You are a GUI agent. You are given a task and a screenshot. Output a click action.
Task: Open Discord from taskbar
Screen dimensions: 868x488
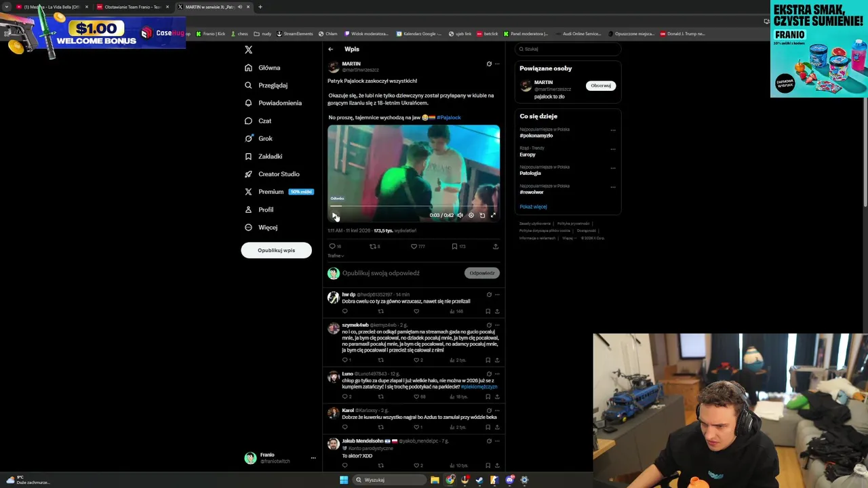tap(509, 480)
